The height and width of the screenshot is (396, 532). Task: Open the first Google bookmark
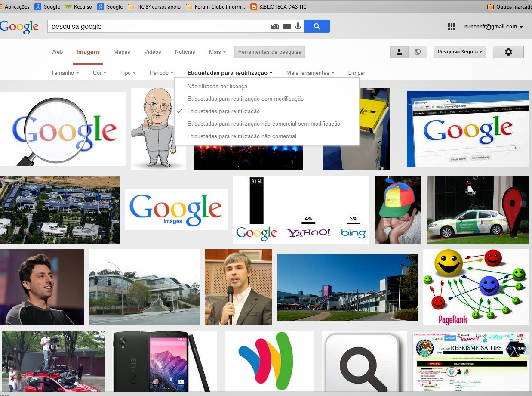pyautogui.click(x=47, y=6)
